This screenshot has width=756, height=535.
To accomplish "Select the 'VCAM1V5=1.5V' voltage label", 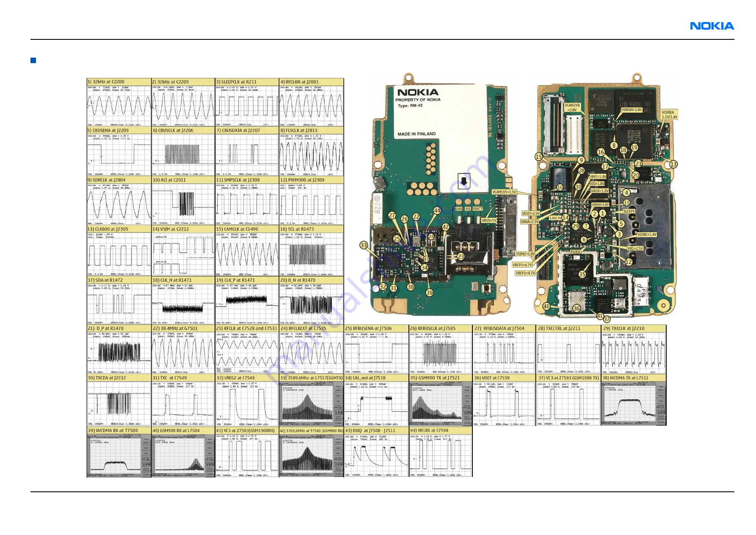I will point(504,192).
